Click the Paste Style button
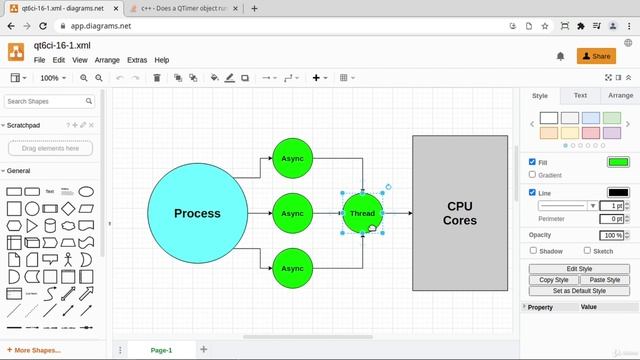 tap(604, 280)
